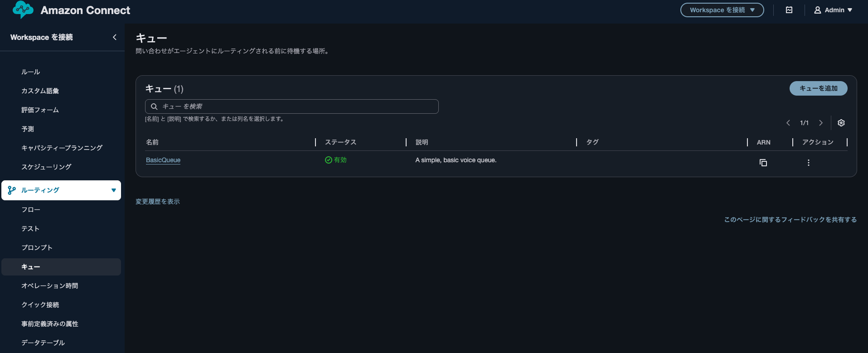The width and height of the screenshot is (868, 353).
Task: Open the Admin user menu
Action: coord(833,10)
